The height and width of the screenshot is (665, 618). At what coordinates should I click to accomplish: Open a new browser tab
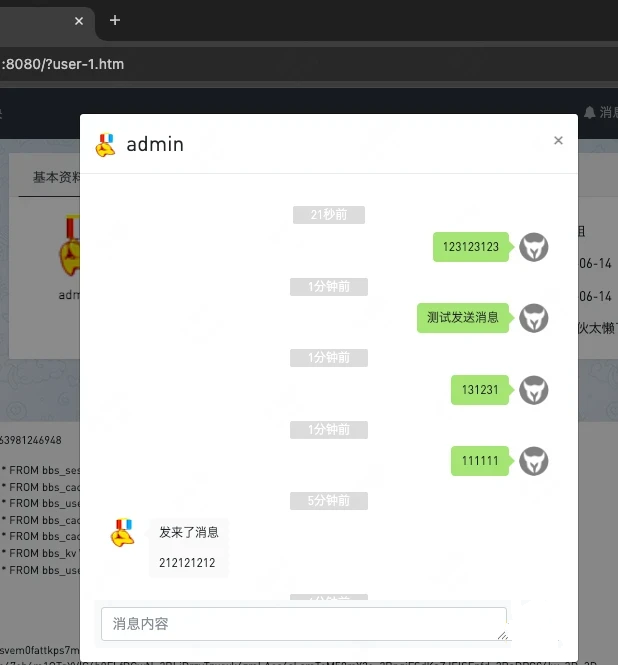click(115, 20)
